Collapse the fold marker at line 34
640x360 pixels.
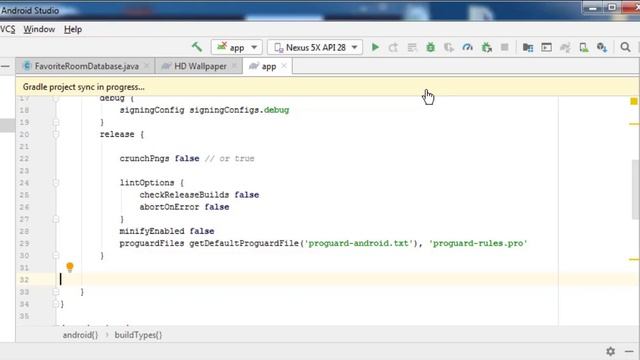click(x=56, y=304)
